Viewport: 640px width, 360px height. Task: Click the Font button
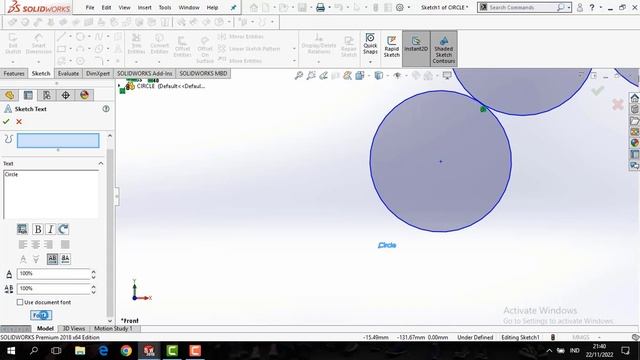coord(41,315)
